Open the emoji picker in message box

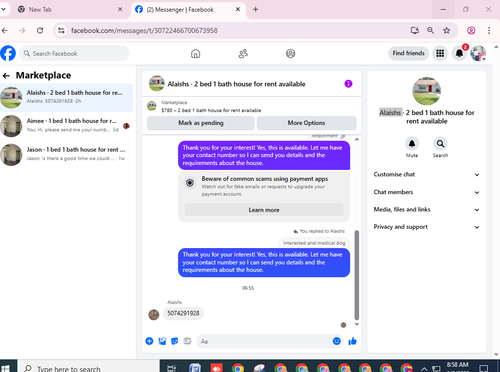click(337, 341)
